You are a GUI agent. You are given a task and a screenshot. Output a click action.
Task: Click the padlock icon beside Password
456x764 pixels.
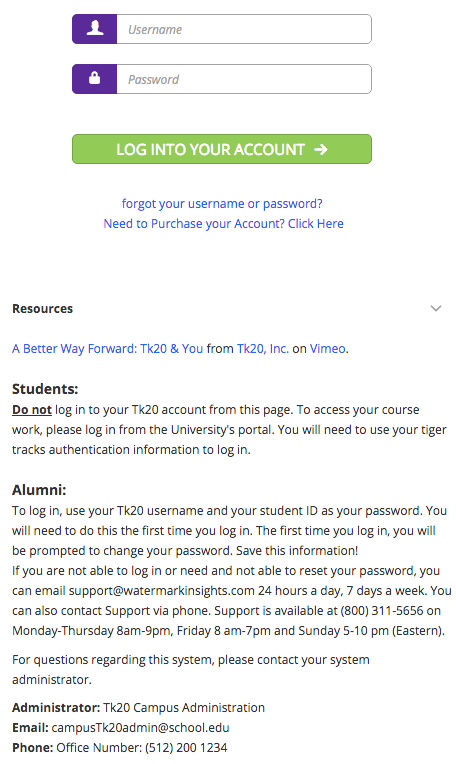point(95,78)
